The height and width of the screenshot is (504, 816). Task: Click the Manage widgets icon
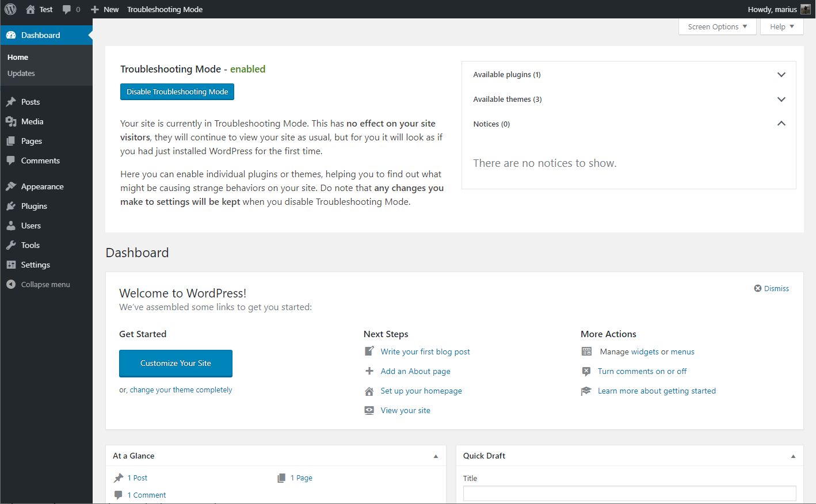coord(586,352)
